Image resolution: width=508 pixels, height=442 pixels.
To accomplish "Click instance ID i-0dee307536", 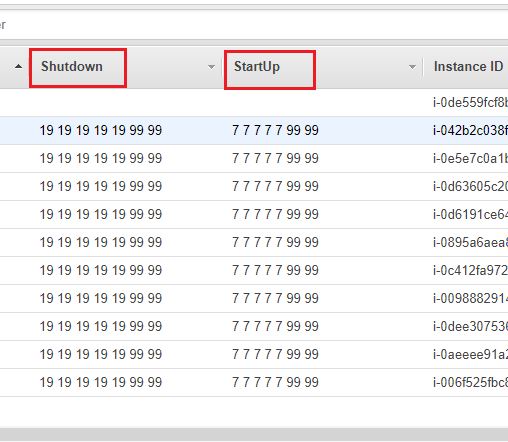I will [x=470, y=326].
